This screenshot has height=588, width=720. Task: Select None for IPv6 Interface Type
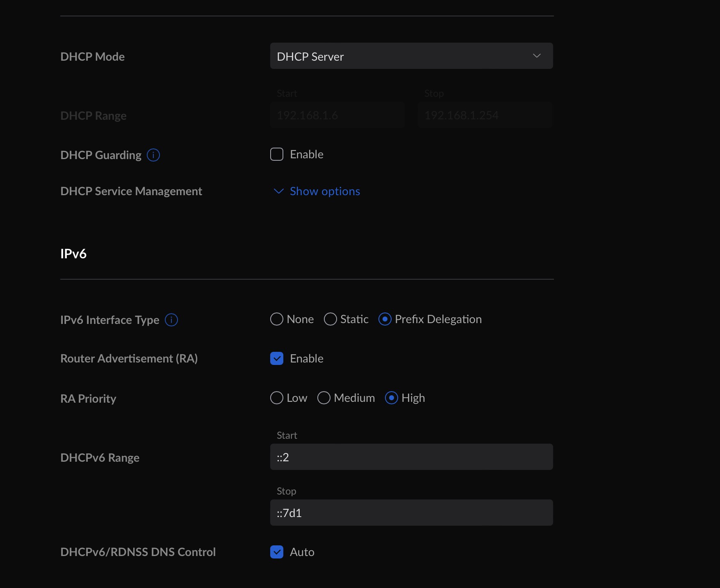click(x=277, y=319)
